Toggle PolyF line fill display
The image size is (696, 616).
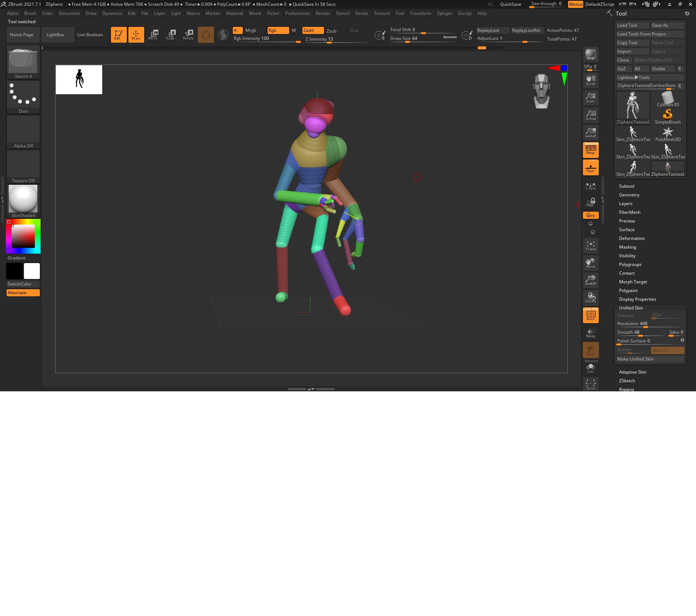591,315
